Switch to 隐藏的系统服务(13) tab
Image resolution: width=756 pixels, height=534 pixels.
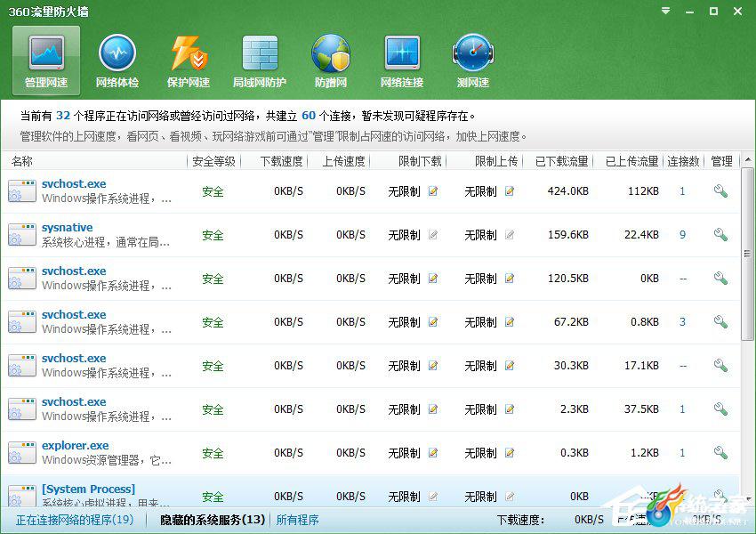[213, 520]
